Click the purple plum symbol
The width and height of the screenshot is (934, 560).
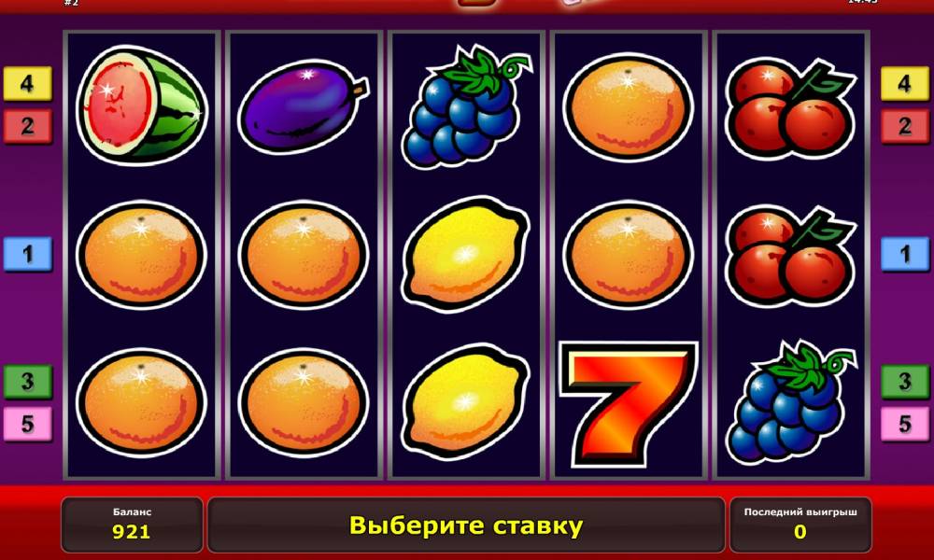click(303, 107)
